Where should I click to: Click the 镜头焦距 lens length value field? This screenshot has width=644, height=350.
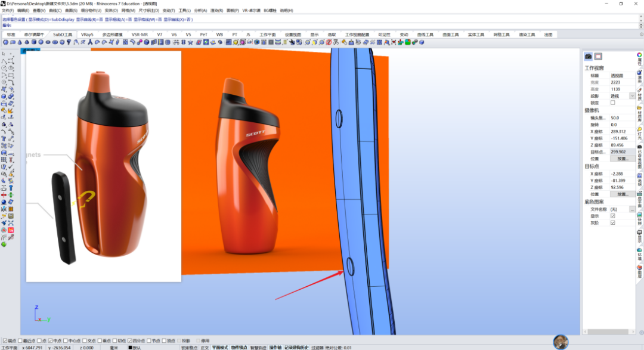622,118
